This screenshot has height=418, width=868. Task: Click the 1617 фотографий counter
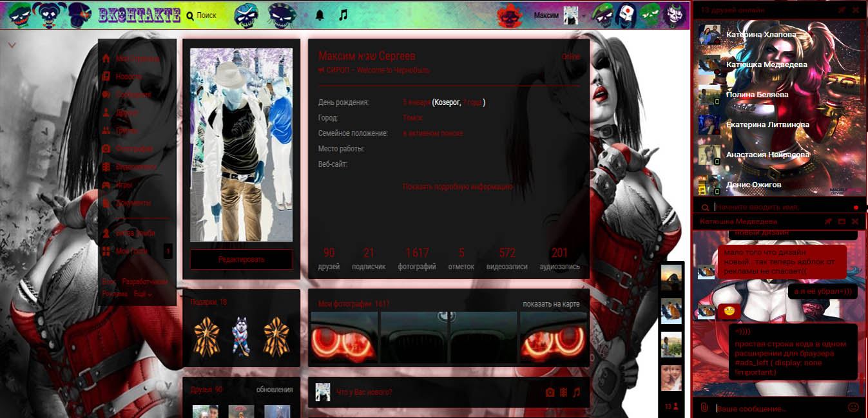[x=417, y=259]
